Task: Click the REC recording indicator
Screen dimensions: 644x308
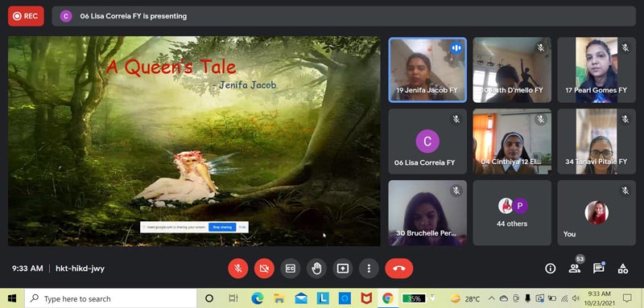Action: click(x=26, y=16)
